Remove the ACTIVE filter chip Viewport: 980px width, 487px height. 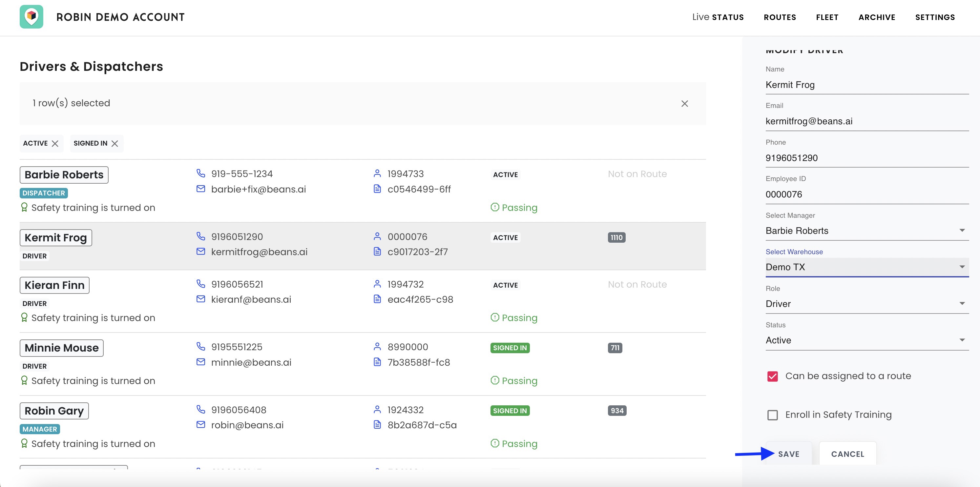[x=55, y=143]
